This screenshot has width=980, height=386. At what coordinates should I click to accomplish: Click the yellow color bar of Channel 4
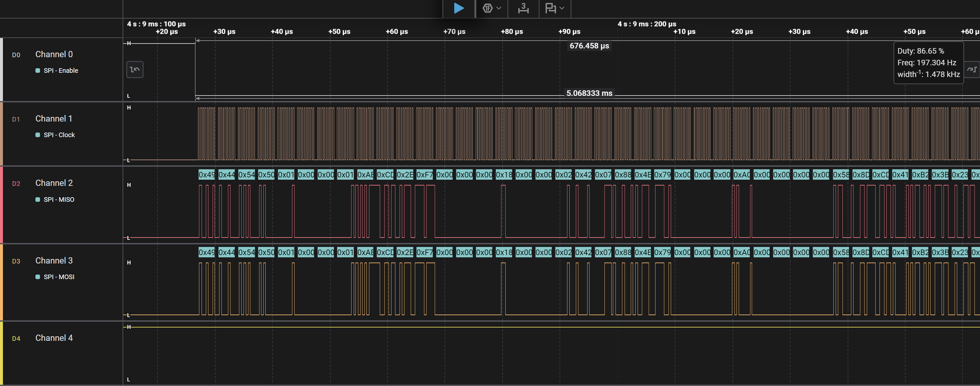click(x=2, y=353)
